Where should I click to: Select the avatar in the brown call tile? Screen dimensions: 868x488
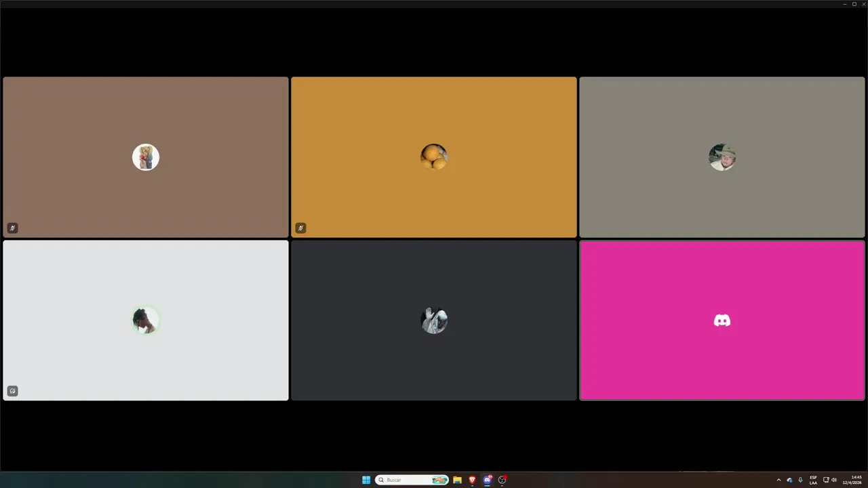tap(146, 157)
